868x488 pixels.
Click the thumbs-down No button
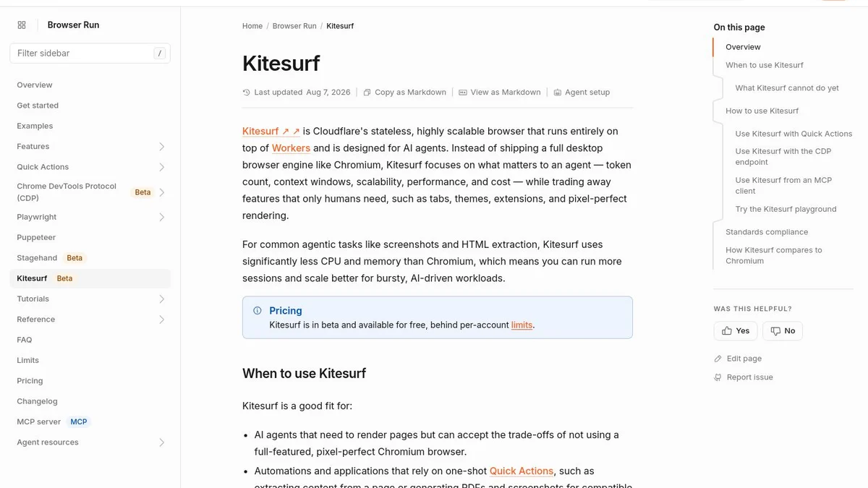pyautogui.click(x=783, y=331)
